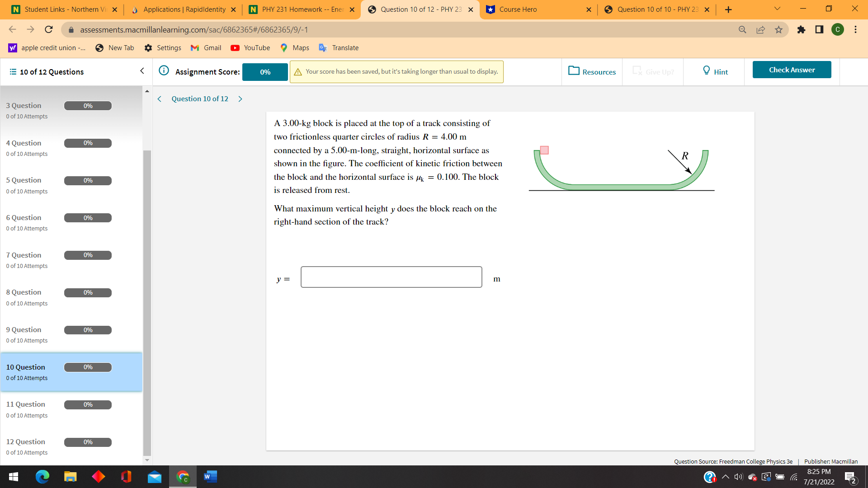Go back a question using the left chevron
Viewport: 868px width, 488px height.
point(159,99)
